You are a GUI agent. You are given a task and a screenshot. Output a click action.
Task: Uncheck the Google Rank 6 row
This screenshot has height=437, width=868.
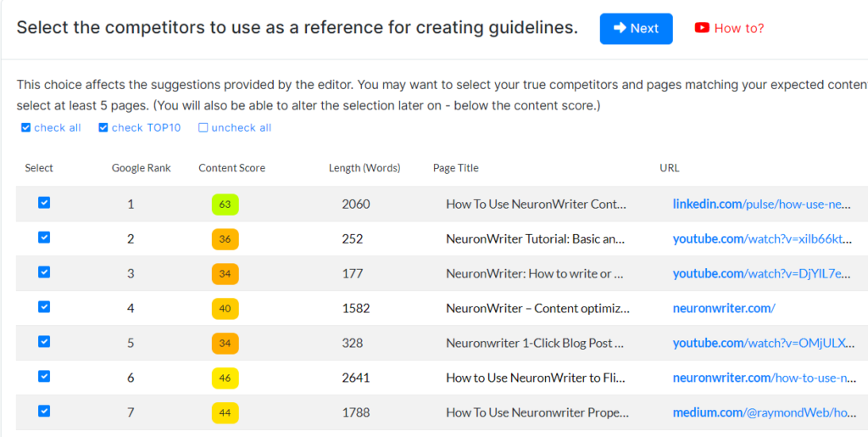[44, 377]
